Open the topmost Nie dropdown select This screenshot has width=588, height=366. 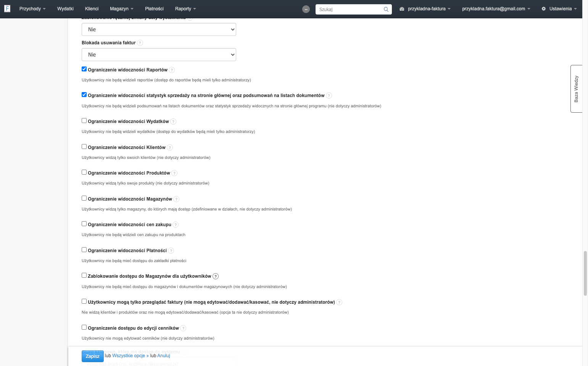coord(159,29)
